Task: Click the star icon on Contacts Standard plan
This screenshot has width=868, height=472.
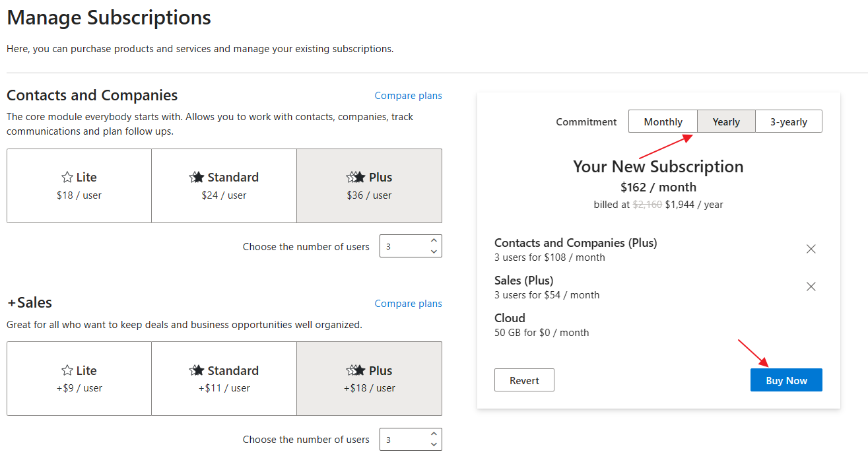Action: click(x=197, y=177)
